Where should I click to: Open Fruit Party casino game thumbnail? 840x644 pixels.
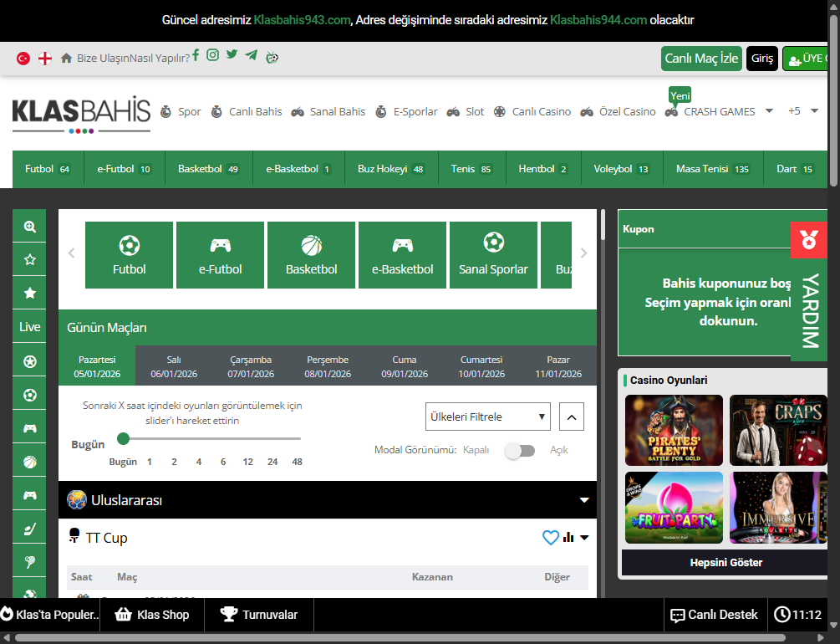click(x=674, y=508)
